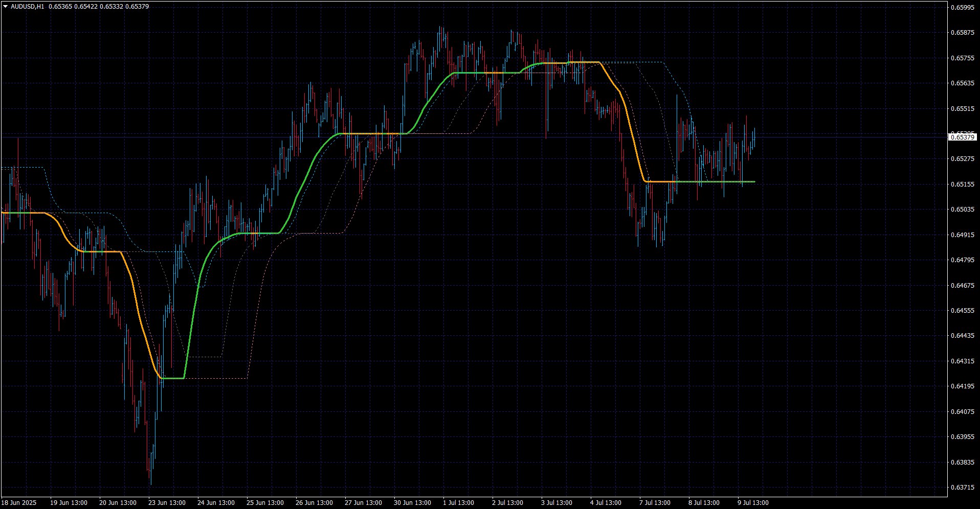
Task: Click the 0.65995 price axis label
Action: click(962, 7)
